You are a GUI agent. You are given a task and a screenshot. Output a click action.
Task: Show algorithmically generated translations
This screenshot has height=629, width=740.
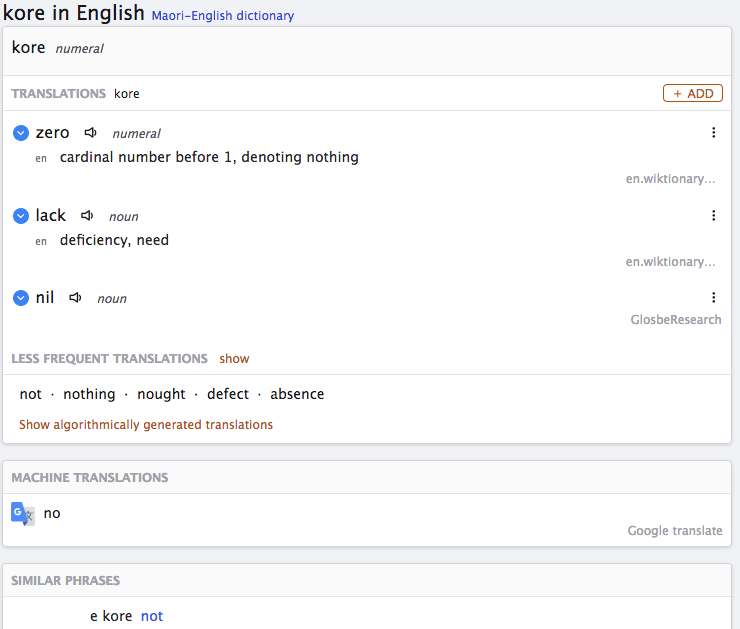[146, 425]
